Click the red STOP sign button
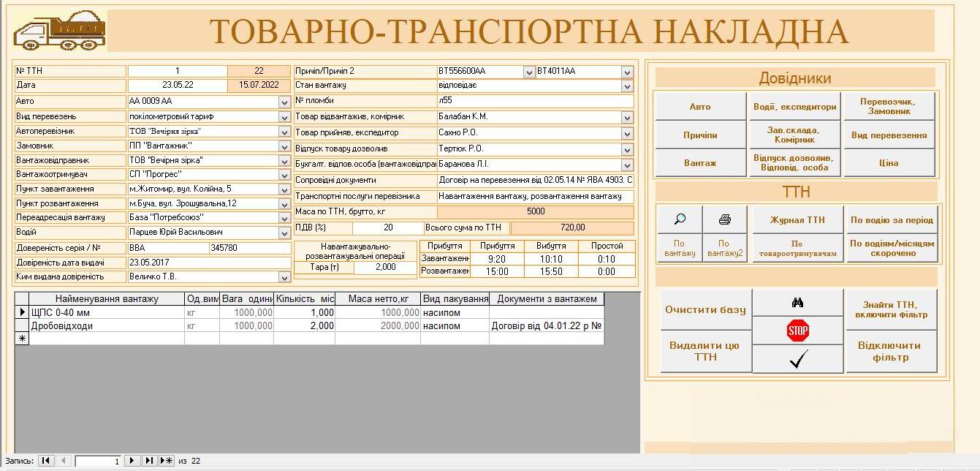This screenshot has width=980, height=471. click(x=797, y=331)
